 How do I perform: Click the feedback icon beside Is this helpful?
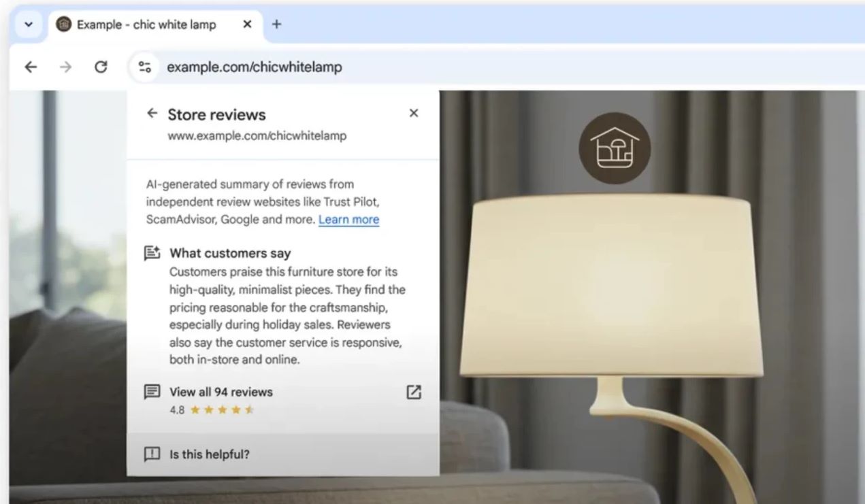(152, 454)
